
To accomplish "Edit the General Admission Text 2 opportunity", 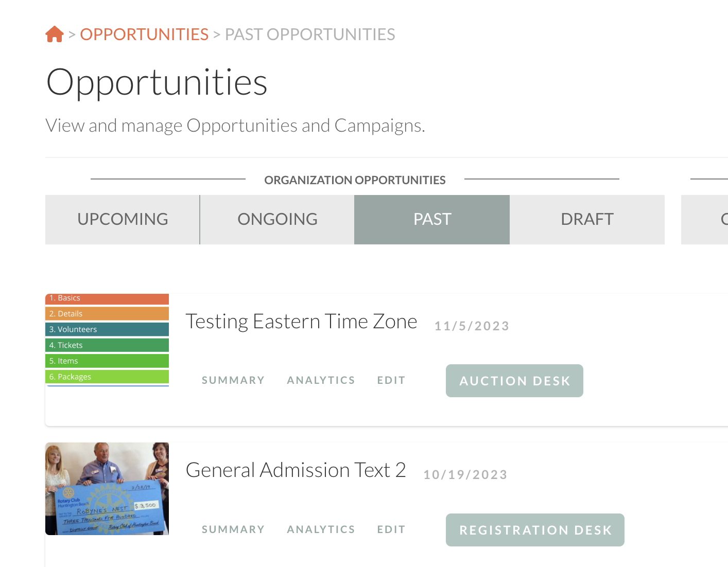I will coord(391,529).
